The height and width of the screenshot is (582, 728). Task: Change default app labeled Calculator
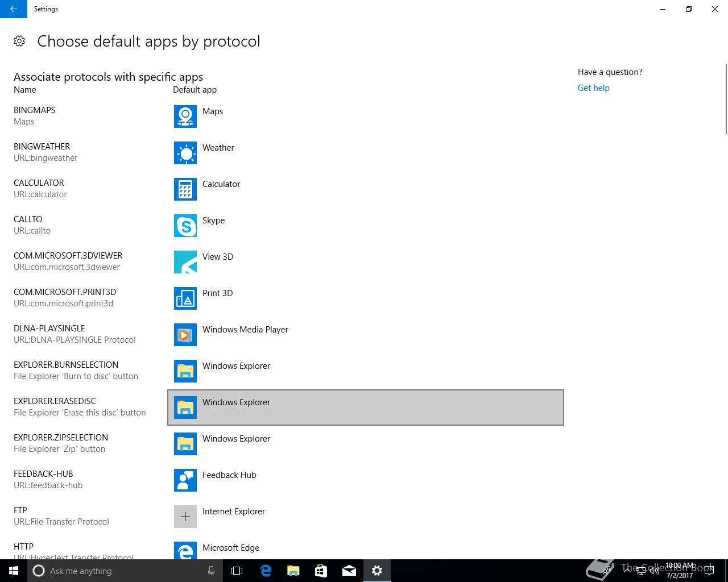coord(366,189)
